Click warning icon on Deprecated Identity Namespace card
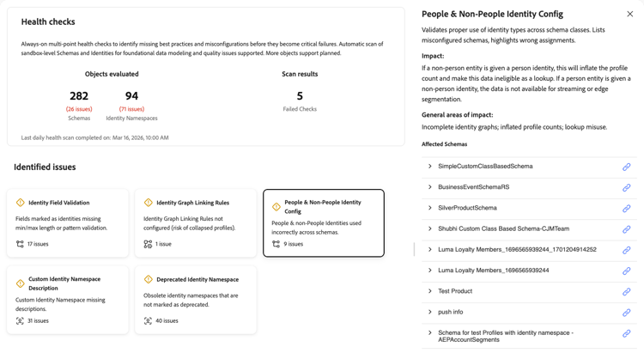 [x=149, y=280]
